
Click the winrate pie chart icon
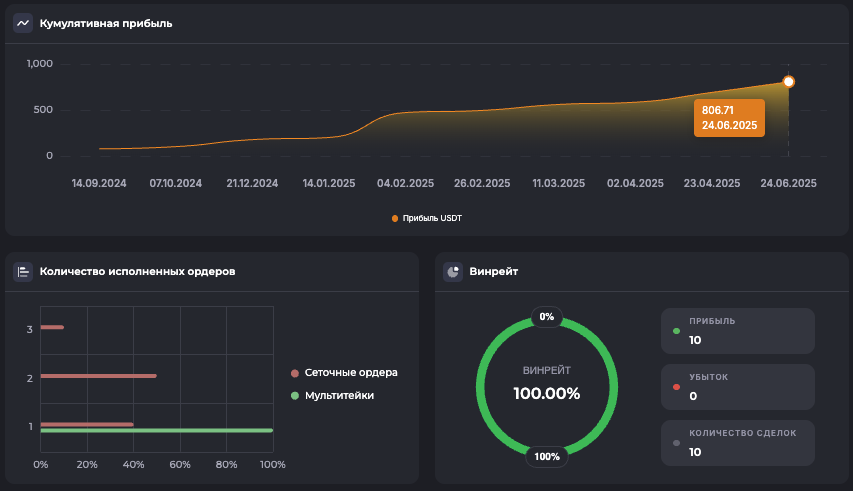pyautogui.click(x=453, y=271)
